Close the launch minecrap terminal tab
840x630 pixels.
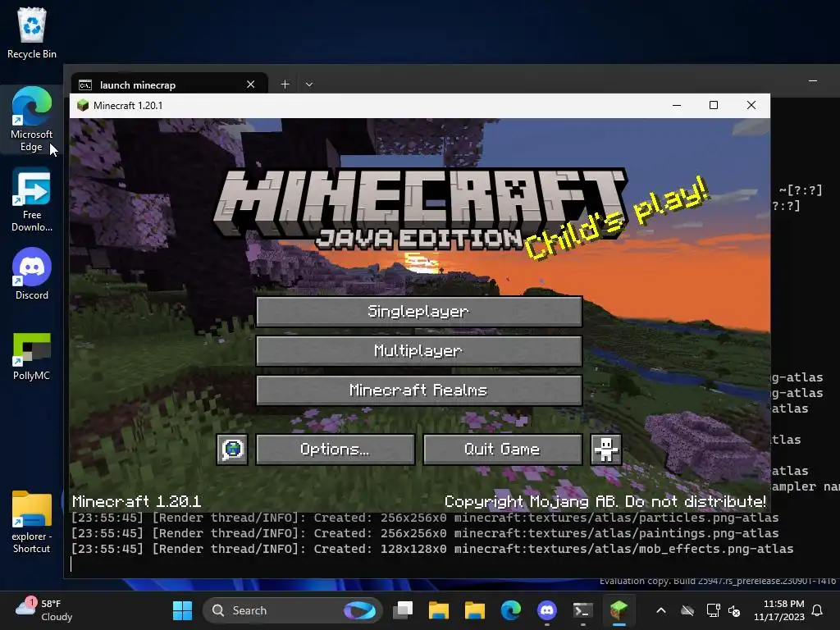pos(250,84)
